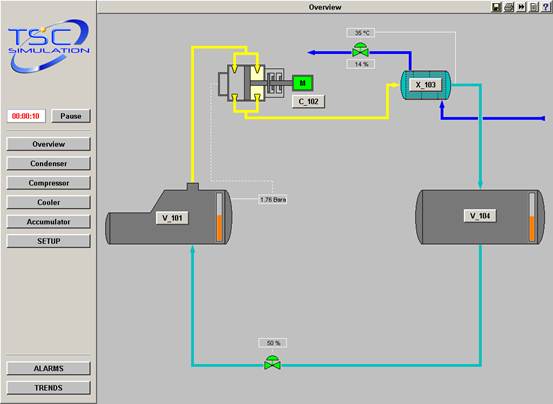Image resolution: width=553 pixels, height=404 pixels.
Task: Click the 50 % valve position readout
Action: coord(273,343)
